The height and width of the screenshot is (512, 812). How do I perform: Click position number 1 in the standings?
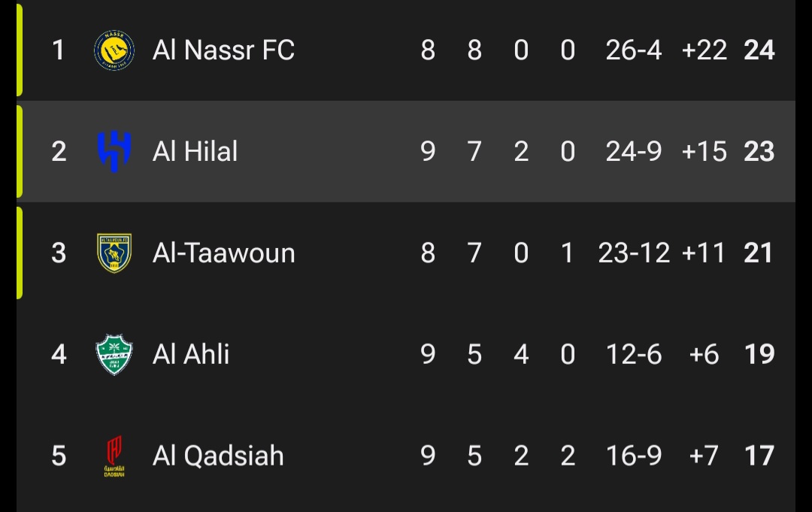tap(59, 50)
